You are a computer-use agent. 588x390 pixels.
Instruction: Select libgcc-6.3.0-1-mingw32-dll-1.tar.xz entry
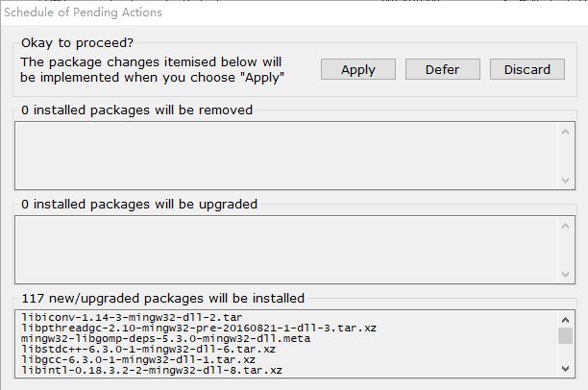(138, 359)
